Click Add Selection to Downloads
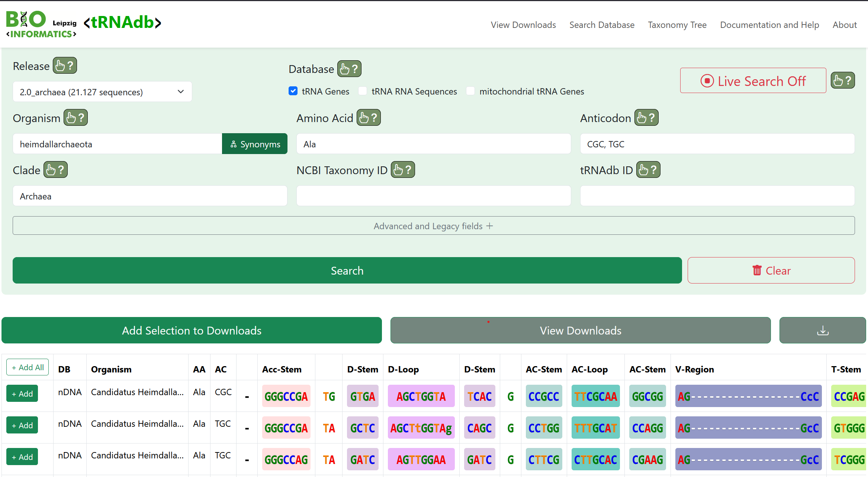This screenshot has width=868, height=477. point(192,330)
